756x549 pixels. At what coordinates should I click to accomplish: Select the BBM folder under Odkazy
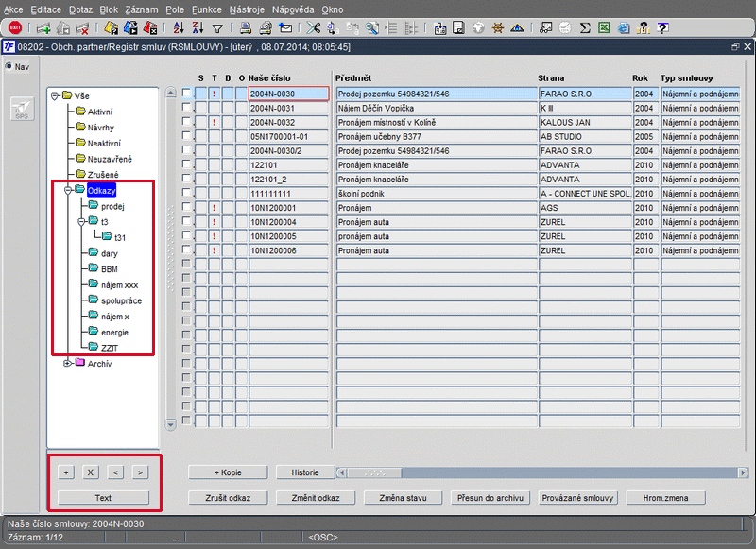110,269
